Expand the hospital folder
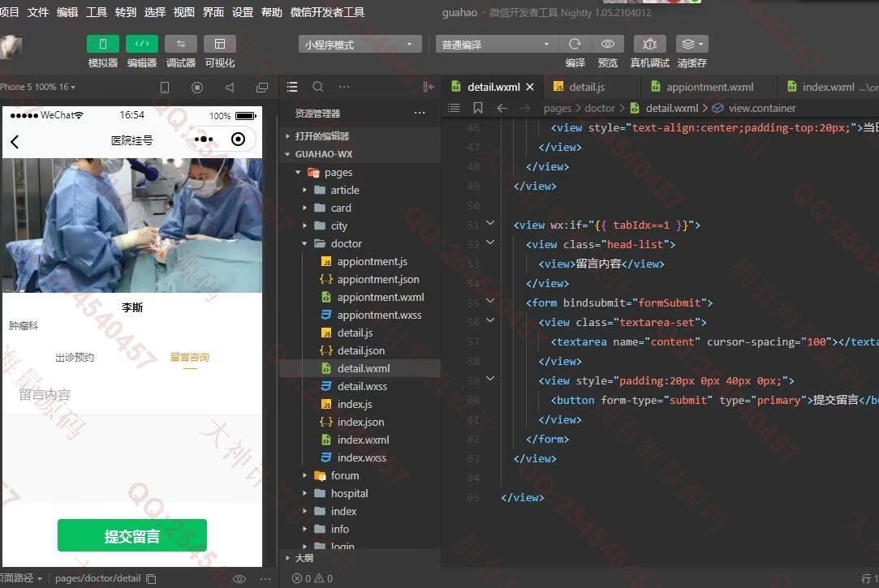The width and height of the screenshot is (879, 588). pyautogui.click(x=359, y=493)
